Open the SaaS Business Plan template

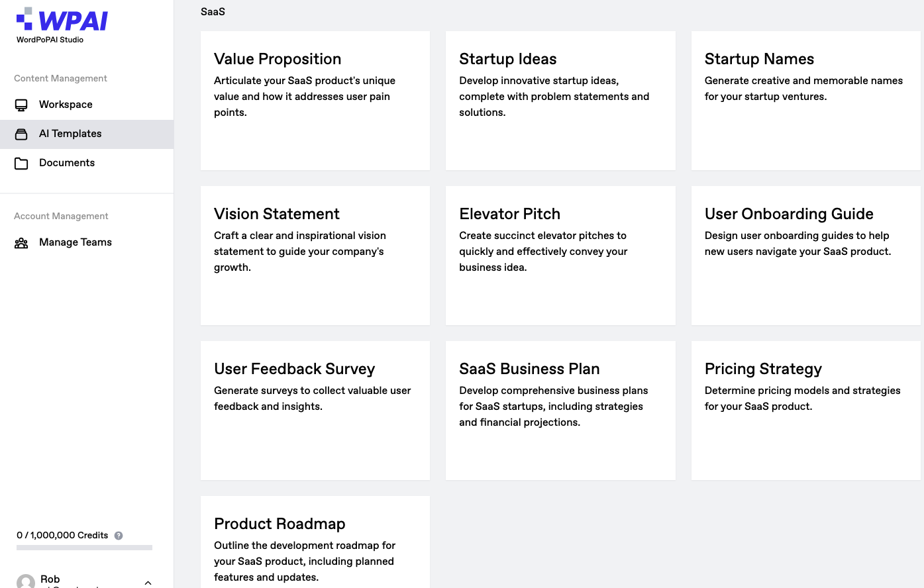click(560, 411)
